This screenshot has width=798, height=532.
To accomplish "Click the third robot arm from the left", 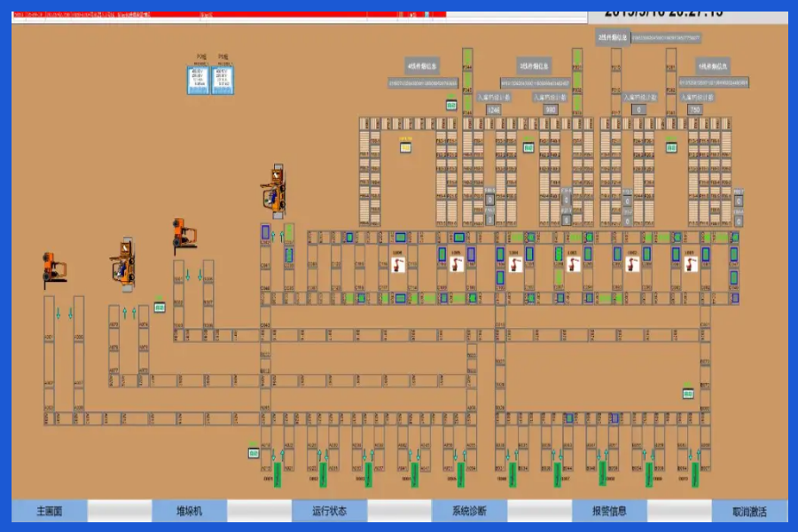I will click(x=515, y=263).
